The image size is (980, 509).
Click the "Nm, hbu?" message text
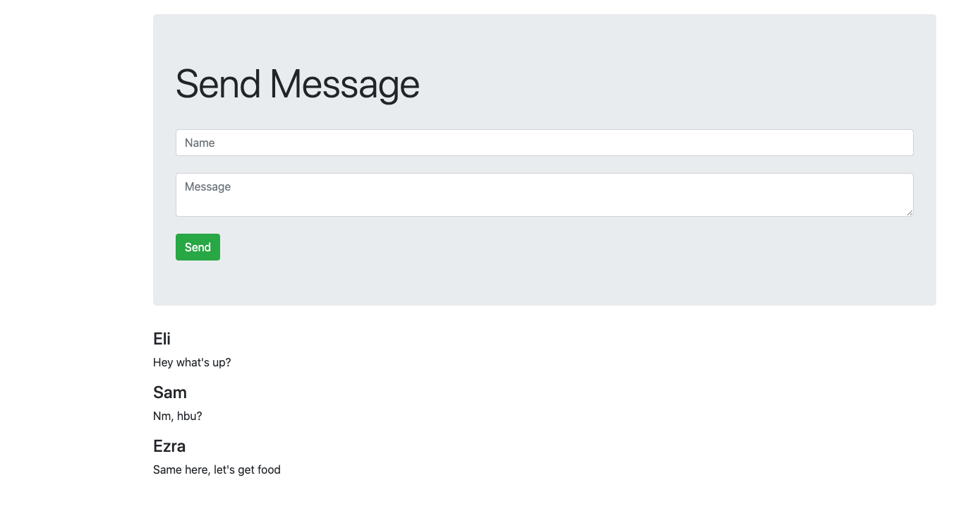177,417
